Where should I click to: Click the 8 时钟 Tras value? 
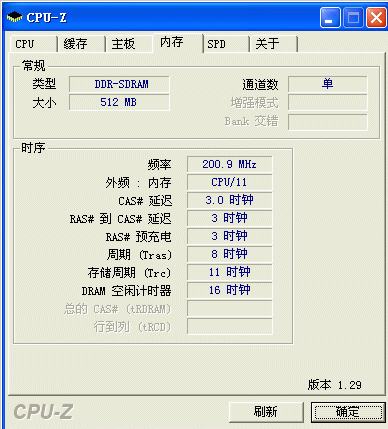point(230,254)
